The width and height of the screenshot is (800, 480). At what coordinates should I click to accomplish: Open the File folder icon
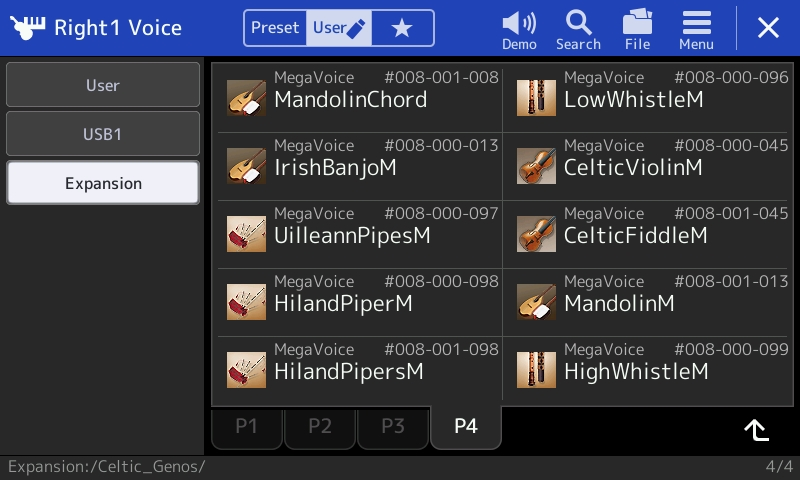[637, 22]
